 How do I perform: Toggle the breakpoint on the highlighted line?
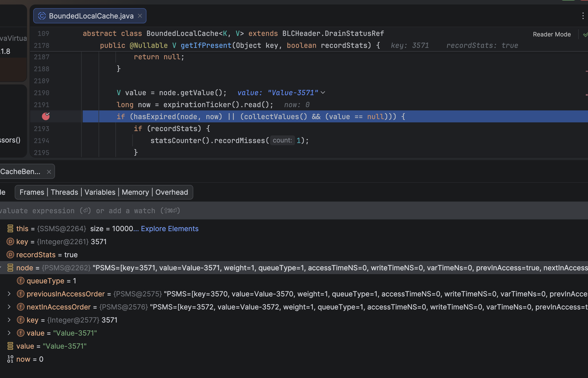tap(46, 116)
